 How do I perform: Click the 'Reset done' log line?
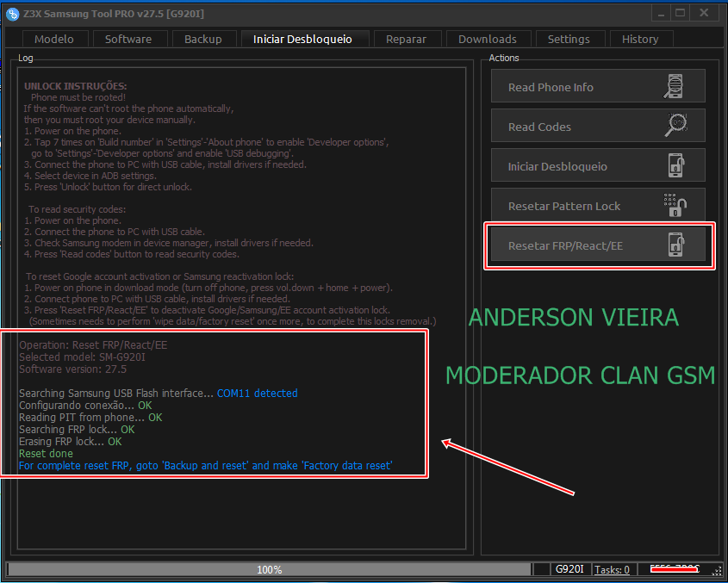click(x=46, y=454)
